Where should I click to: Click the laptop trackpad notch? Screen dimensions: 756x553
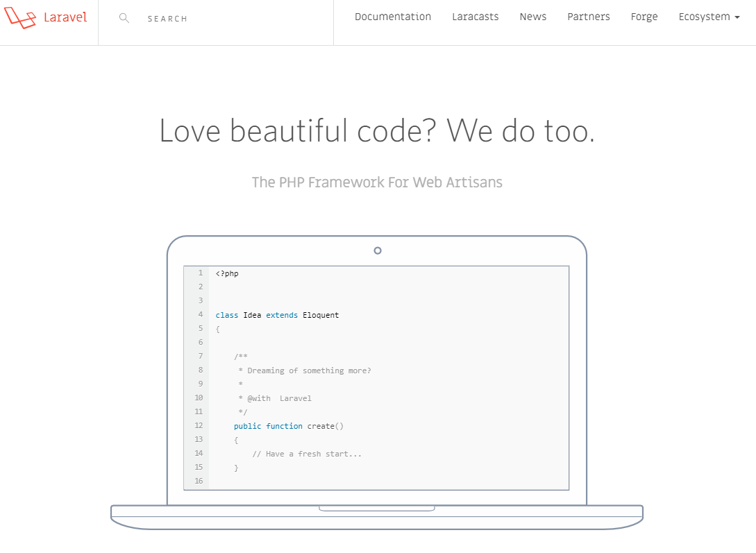click(x=376, y=509)
